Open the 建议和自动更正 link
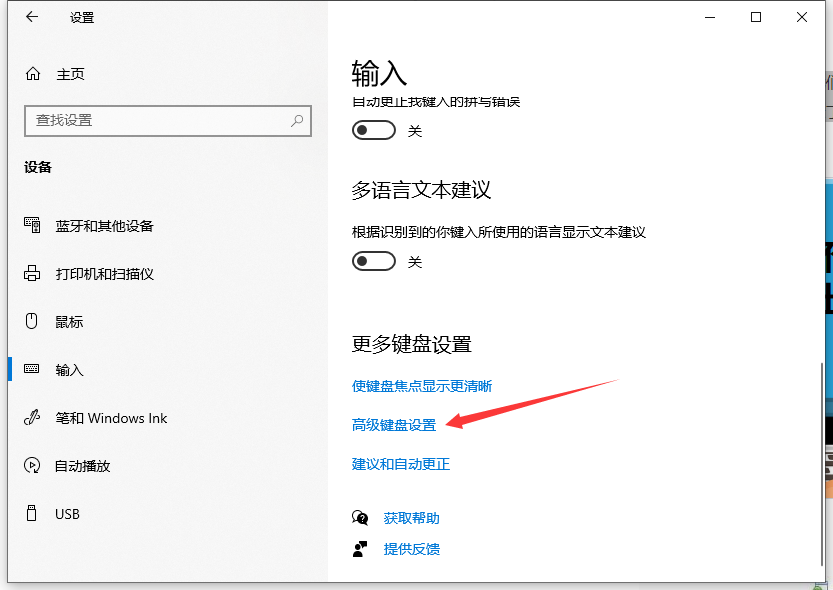 [401, 464]
